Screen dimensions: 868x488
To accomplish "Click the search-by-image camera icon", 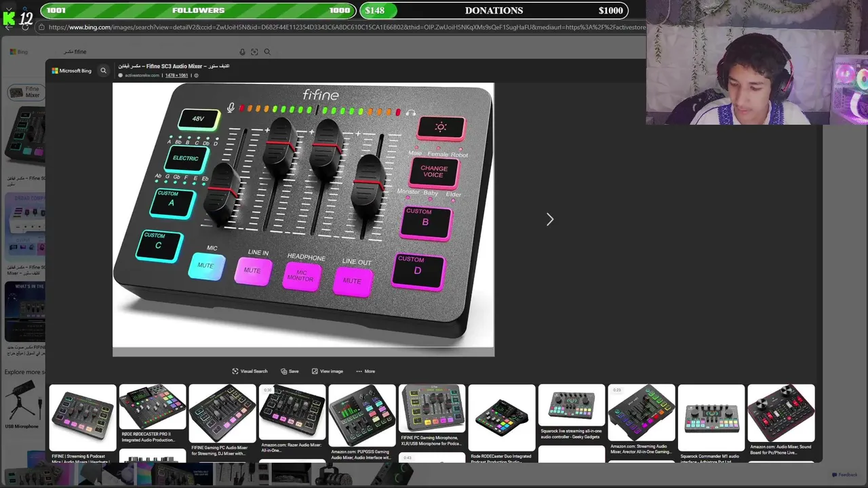I will 254,52.
